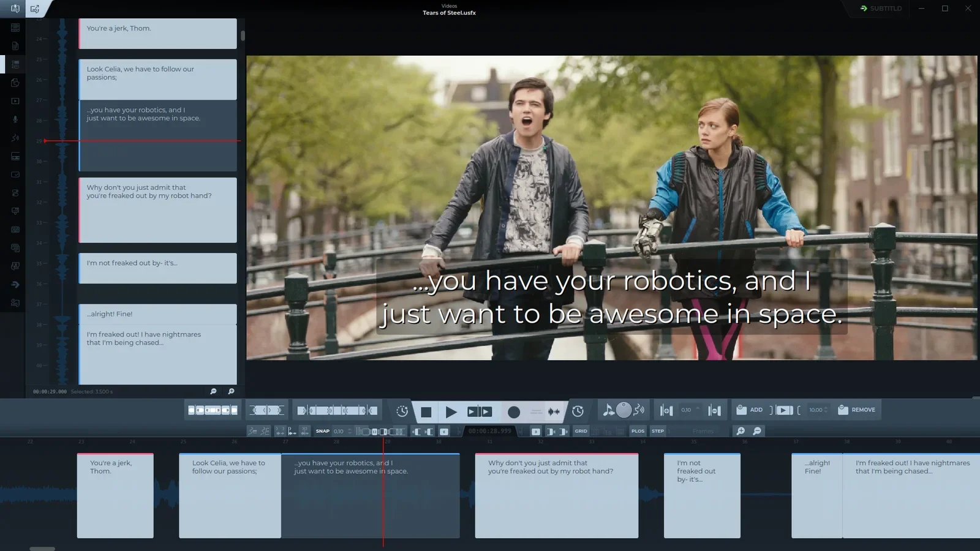Select "You're a jerk, Thom." list entry
Screen dimensions: 980x551
click(x=157, y=34)
